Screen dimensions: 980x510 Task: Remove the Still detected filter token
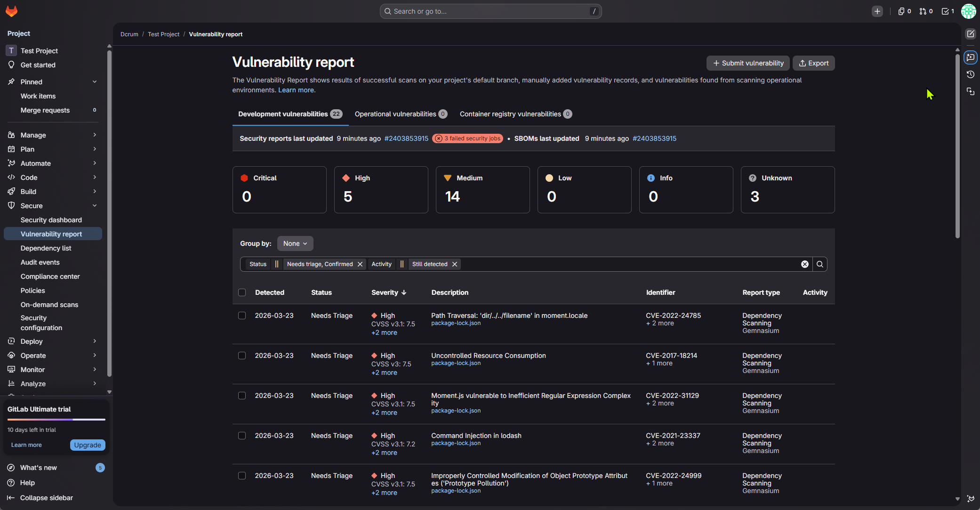[x=455, y=264]
